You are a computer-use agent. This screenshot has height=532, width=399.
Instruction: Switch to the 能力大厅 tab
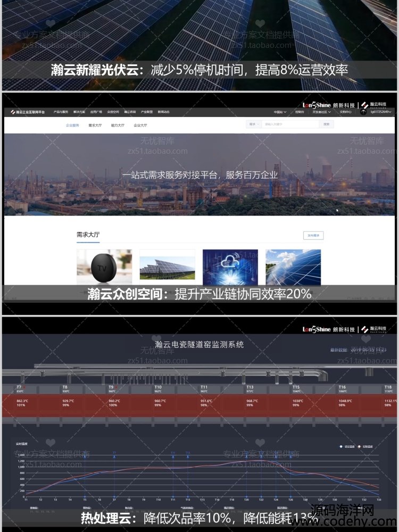pyautogui.click(x=118, y=126)
